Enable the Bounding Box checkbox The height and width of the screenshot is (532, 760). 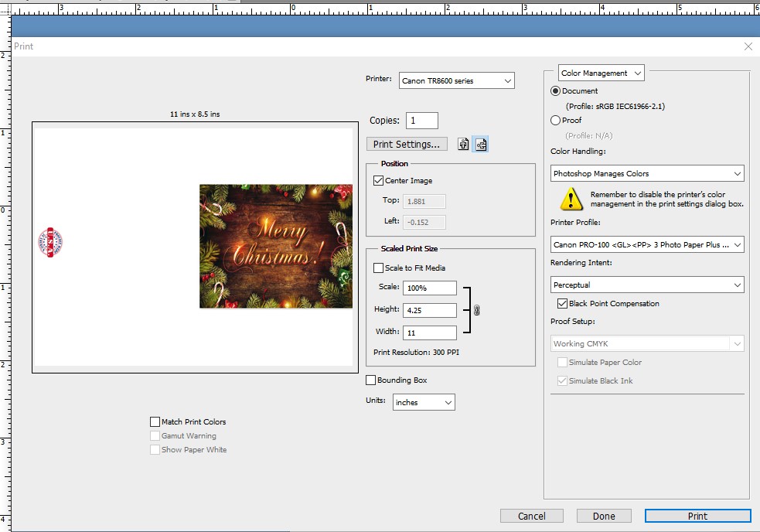tap(371, 380)
